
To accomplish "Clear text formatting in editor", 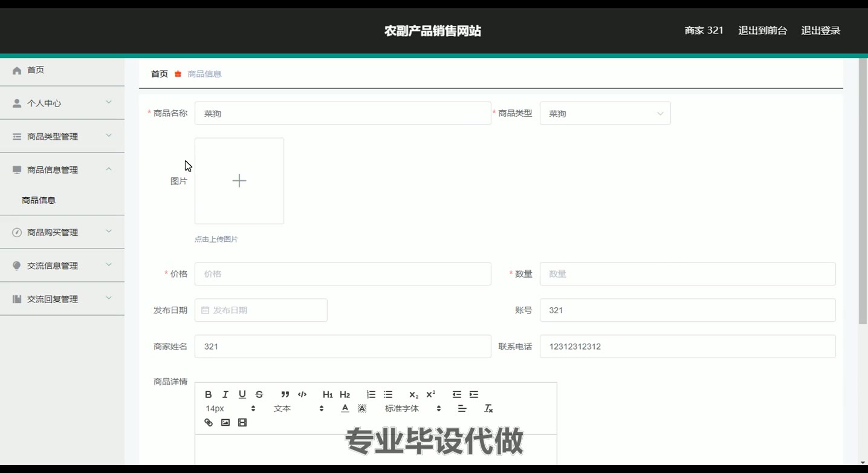I will (488, 408).
